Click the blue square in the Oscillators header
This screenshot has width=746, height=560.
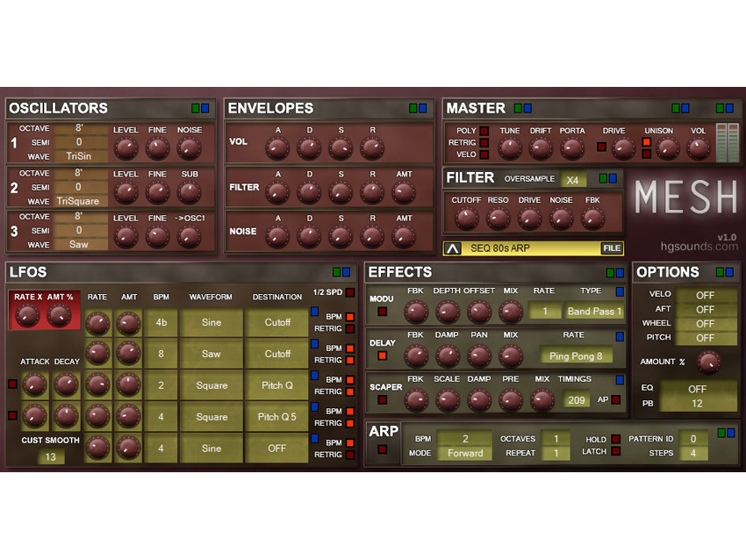[205, 109]
